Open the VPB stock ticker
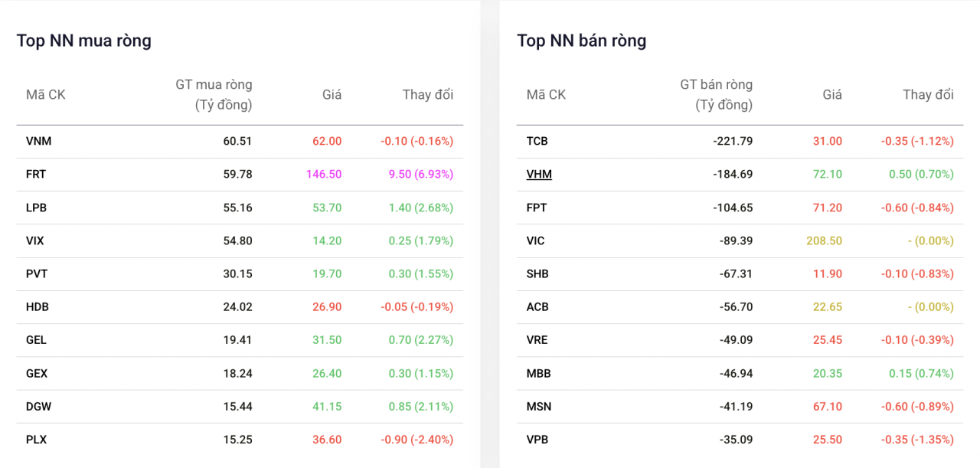980x468 pixels. (x=537, y=440)
